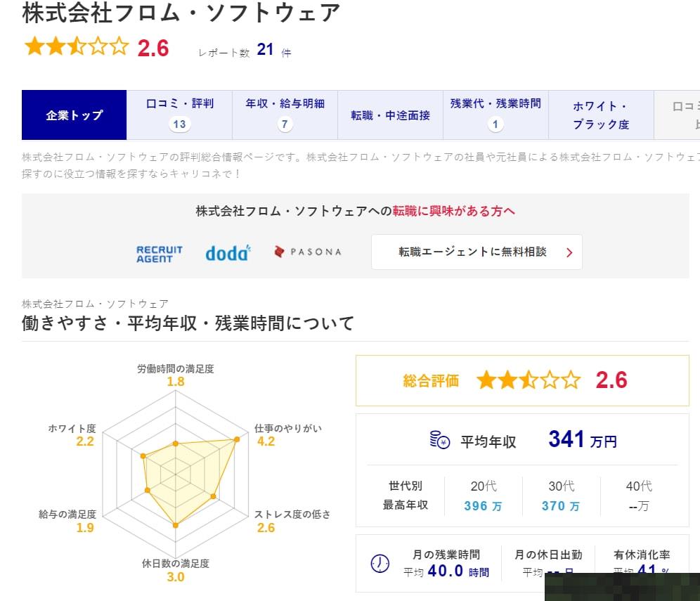The height and width of the screenshot is (601, 700).
Task: Open the 残業代・残業時間 tab
Action: coord(495,115)
